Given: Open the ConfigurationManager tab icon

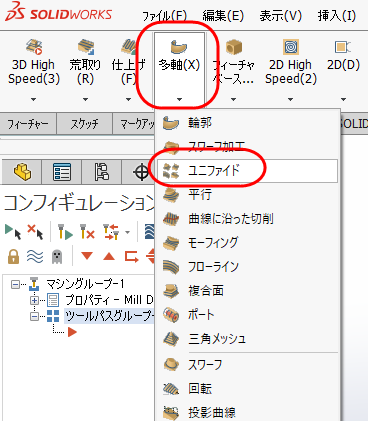Looking at the screenshot, I should [102, 172].
